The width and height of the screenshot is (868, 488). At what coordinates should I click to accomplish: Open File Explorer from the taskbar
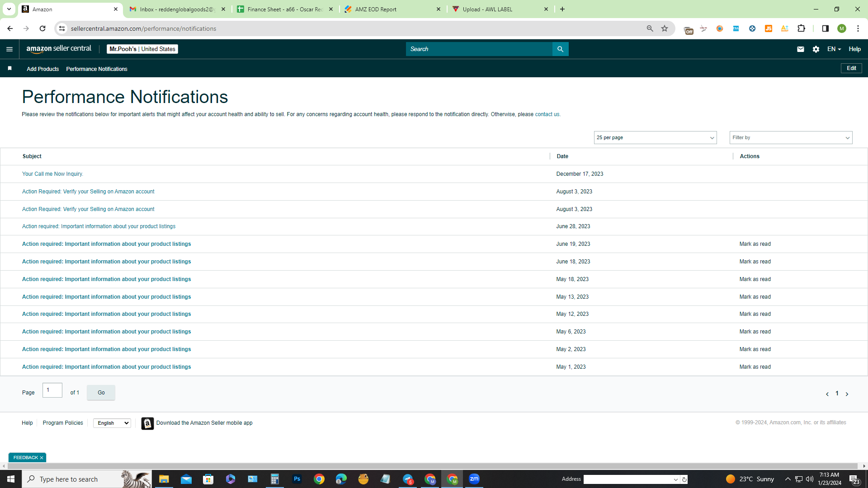coord(164,479)
